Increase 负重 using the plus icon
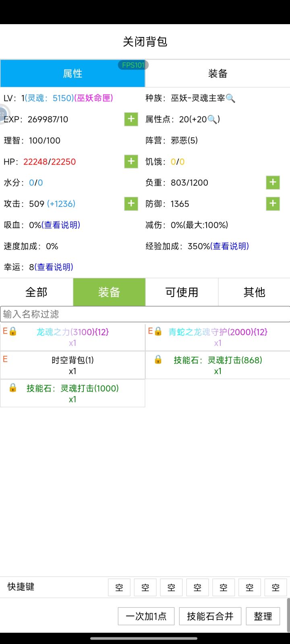The image size is (290, 644). [273, 182]
